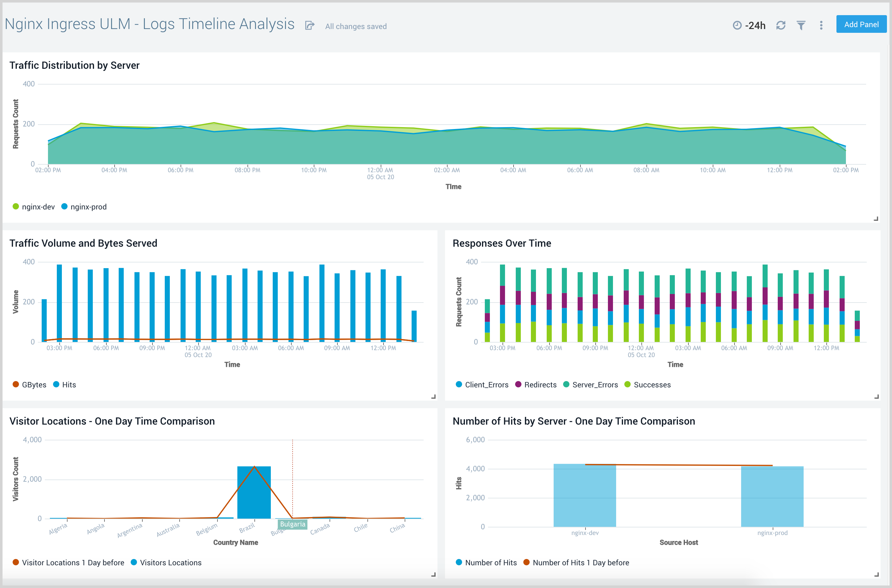The image size is (892, 588).
Task: Click 09:00 AM tick in Responses Over Time
Action: coord(780,348)
